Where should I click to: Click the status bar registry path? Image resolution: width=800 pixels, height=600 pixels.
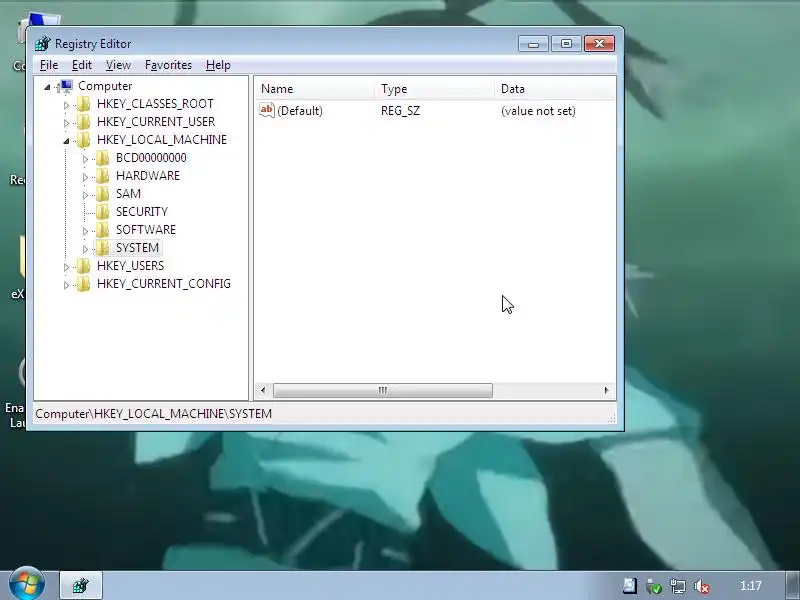pos(154,414)
